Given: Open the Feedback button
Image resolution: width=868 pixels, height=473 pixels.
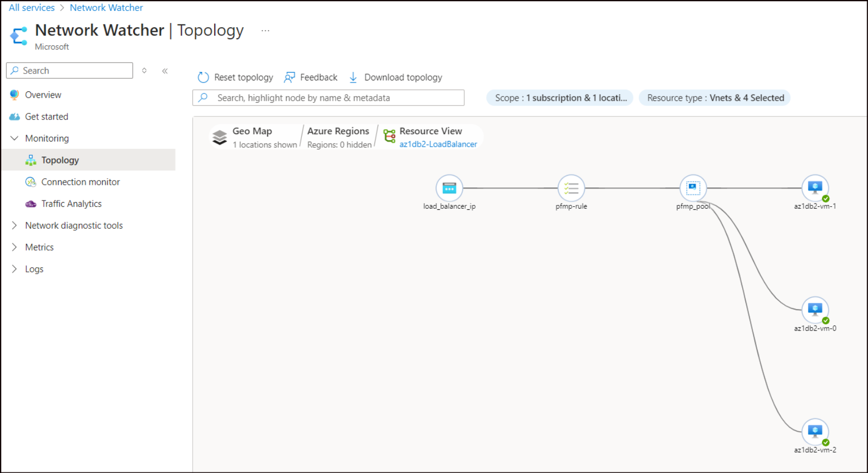Looking at the screenshot, I should (311, 77).
